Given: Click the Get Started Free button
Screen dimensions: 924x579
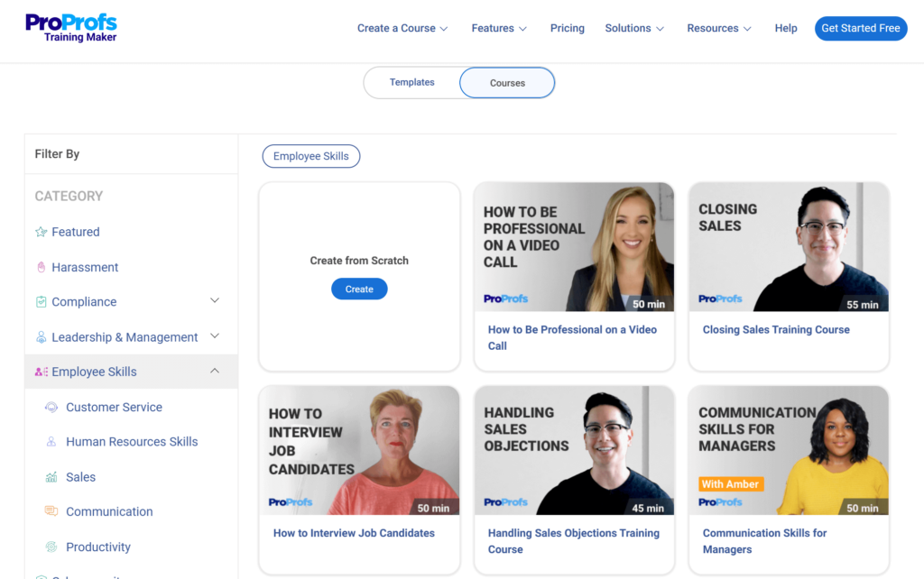Looking at the screenshot, I should point(860,28).
